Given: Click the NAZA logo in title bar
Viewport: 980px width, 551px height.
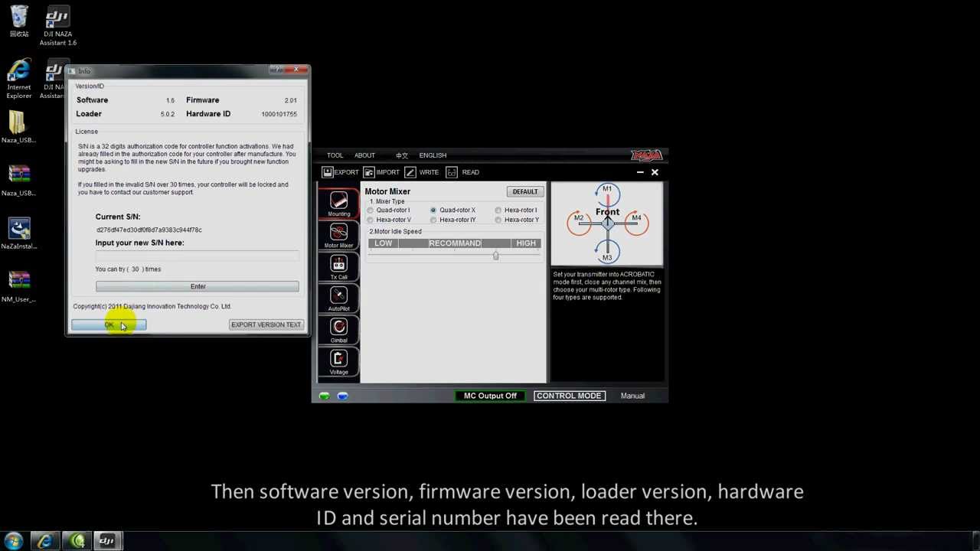Looking at the screenshot, I should point(646,155).
